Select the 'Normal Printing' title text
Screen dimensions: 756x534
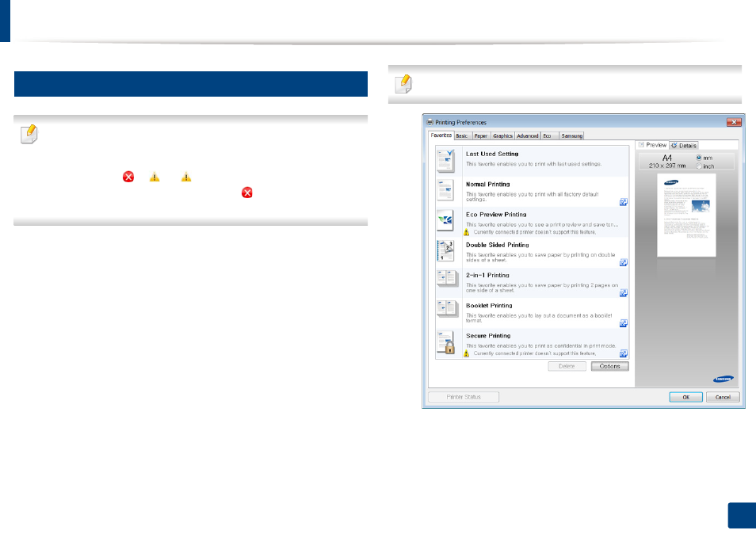click(487, 184)
